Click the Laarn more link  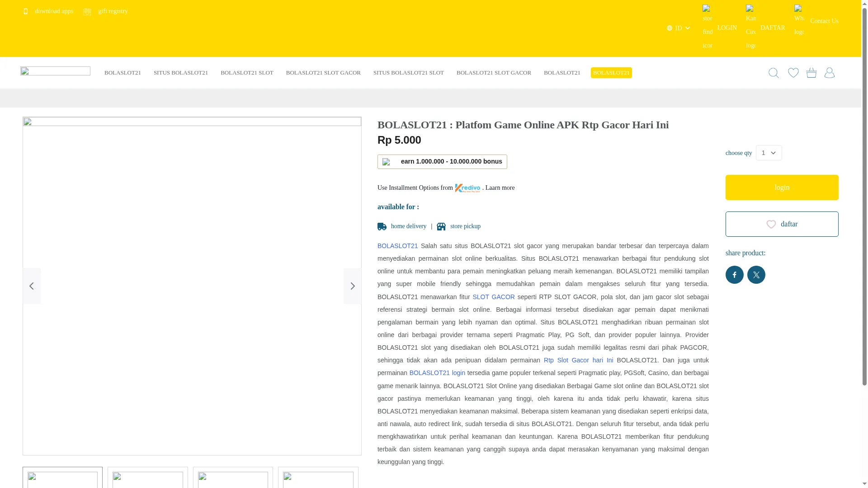coord(500,188)
